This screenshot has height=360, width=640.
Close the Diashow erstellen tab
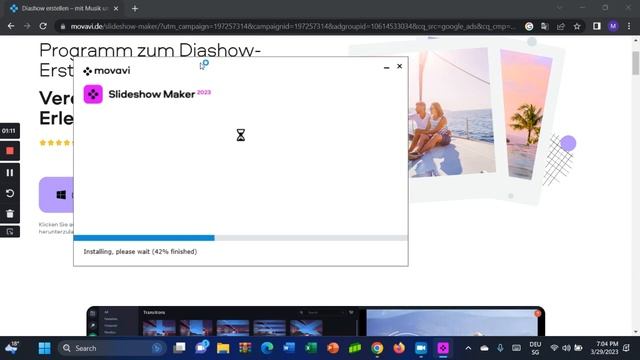[116, 8]
